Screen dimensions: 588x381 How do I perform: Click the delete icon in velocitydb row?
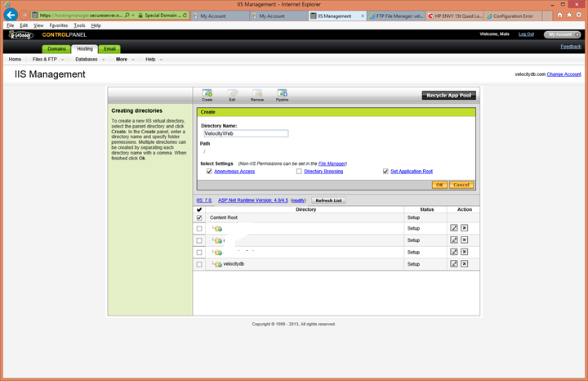[x=464, y=264]
